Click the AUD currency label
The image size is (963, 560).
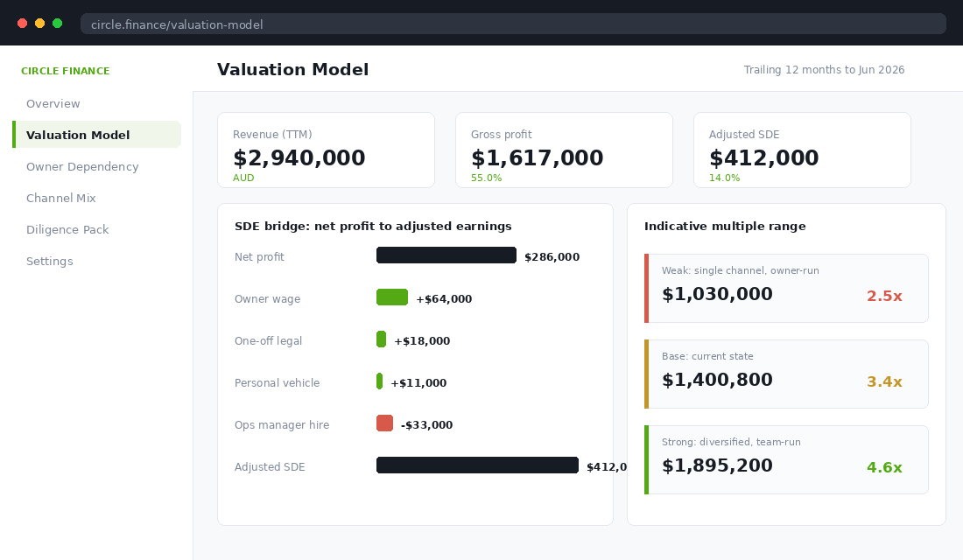tap(243, 178)
